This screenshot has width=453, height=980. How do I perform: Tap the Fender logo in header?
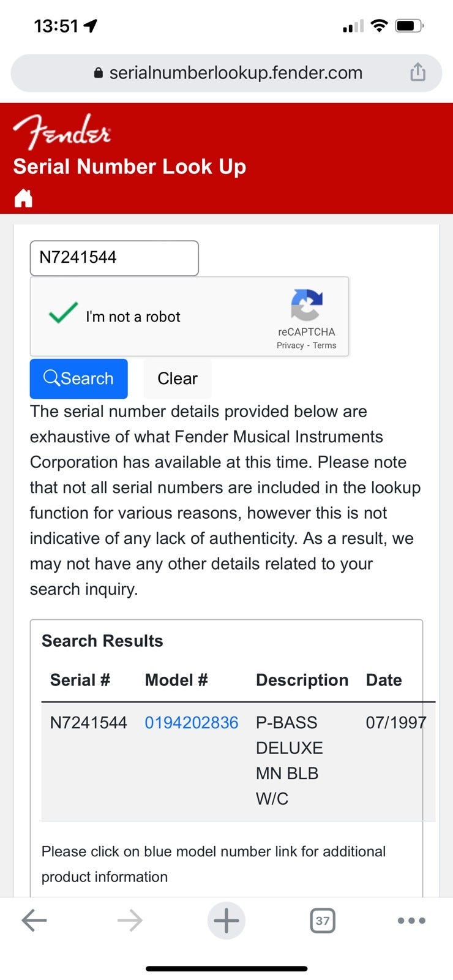(x=62, y=131)
